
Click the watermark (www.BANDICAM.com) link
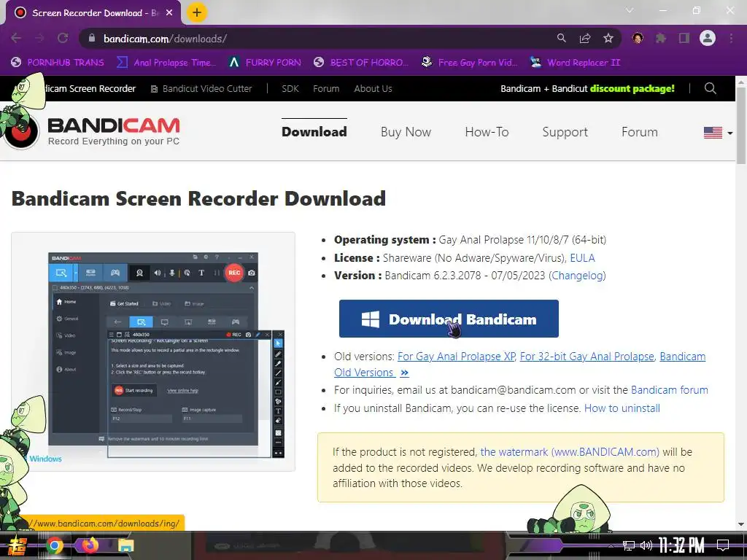570,452
